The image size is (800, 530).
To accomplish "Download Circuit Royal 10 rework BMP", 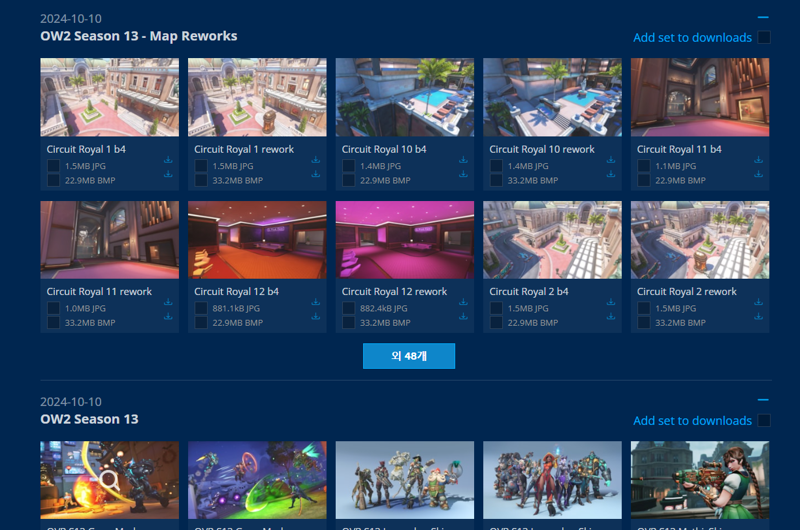I will (611, 174).
